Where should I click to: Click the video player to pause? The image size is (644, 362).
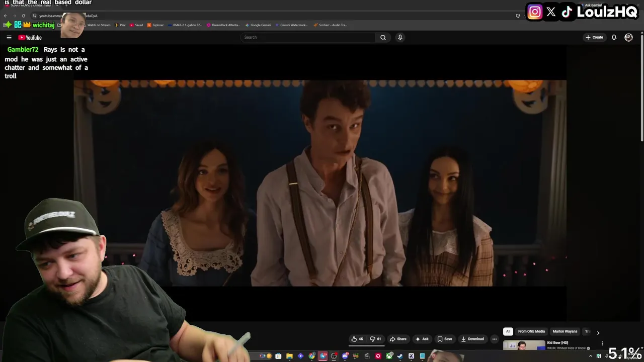click(320, 183)
